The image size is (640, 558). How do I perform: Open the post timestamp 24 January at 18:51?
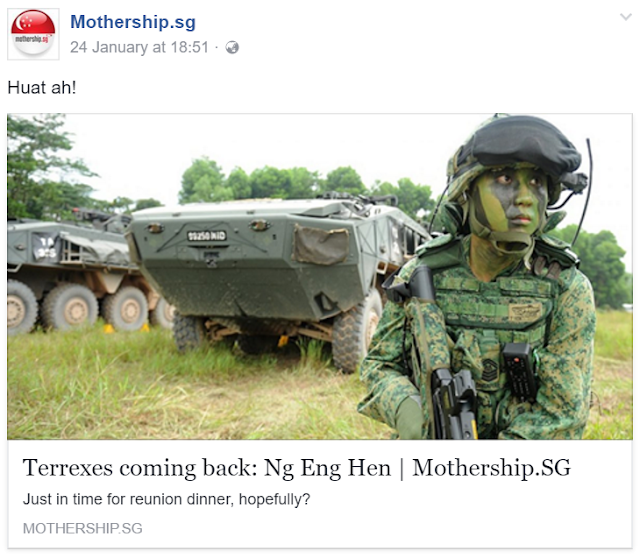pos(139,47)
